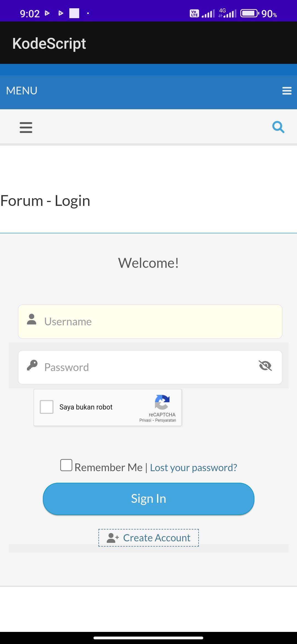Open the search magnifier icon
The height and width of the screenshot is (644, 297).
pyautogui.click(x=278, y=127)
